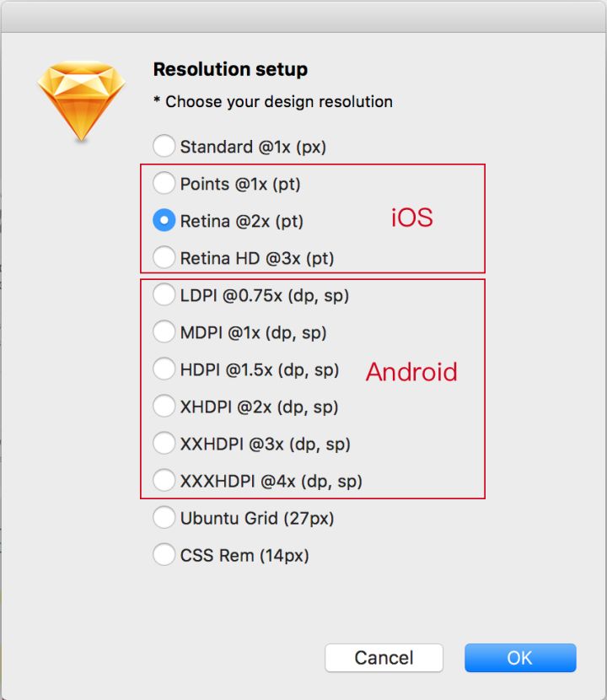Select Retina @2x (pt) option
This screenshot has width=607, height=700.
(x=164, y=221)
